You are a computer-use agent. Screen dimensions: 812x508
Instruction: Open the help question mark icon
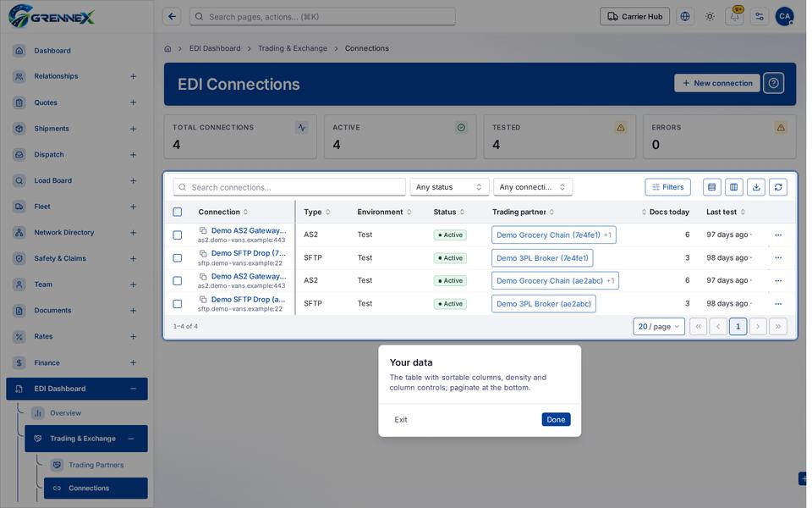[x=774, y=83]
